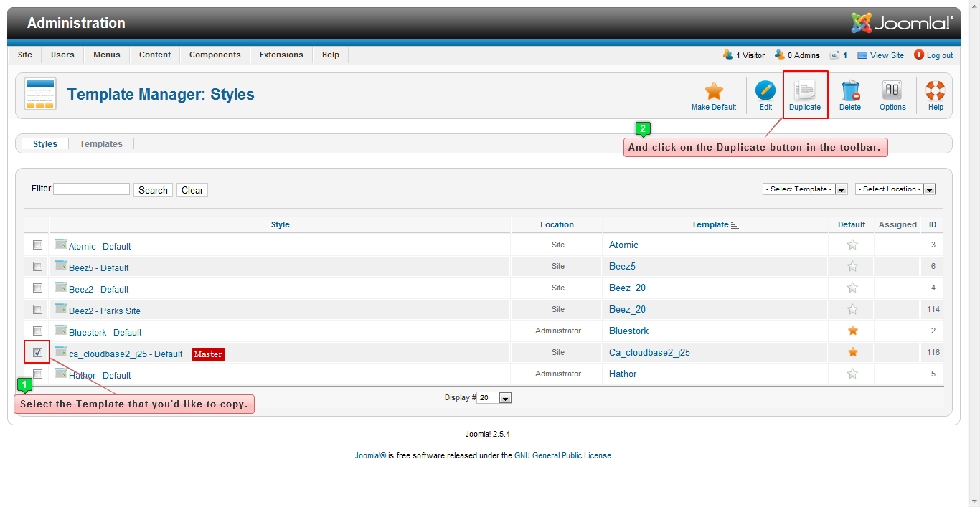This screenshot has width=980, height=507.
Task: Click the GNU General Public License link
Action: pyautogui.click(x=563, y=455)
